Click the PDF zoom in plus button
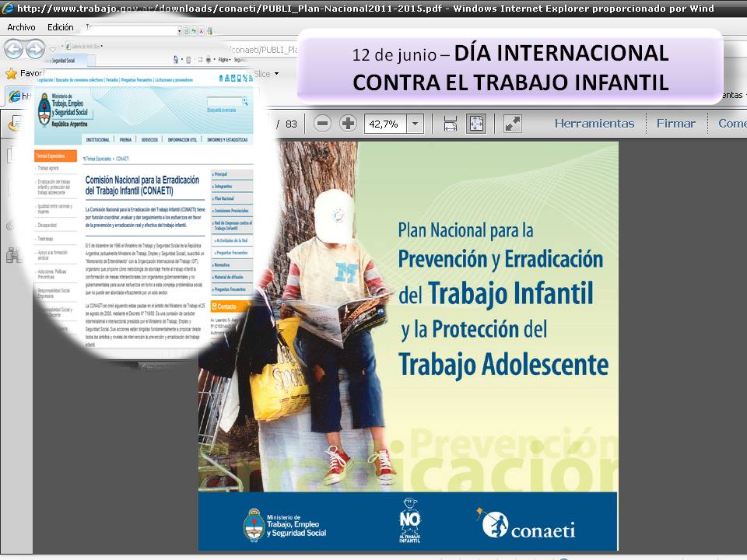 click(x=349, y=124)
